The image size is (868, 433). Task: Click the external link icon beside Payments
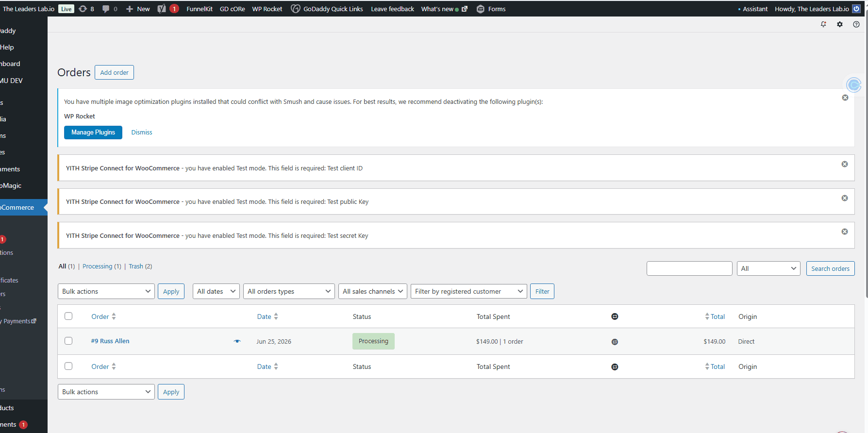34,321
